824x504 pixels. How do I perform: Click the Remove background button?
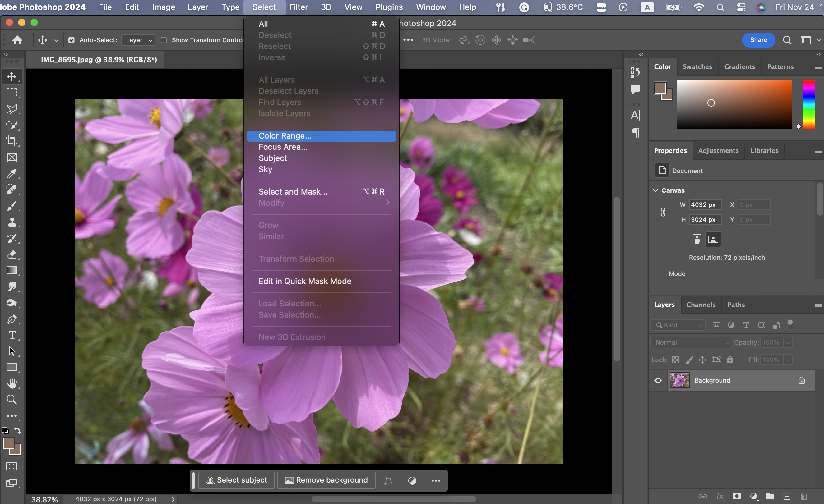point(326,480)
